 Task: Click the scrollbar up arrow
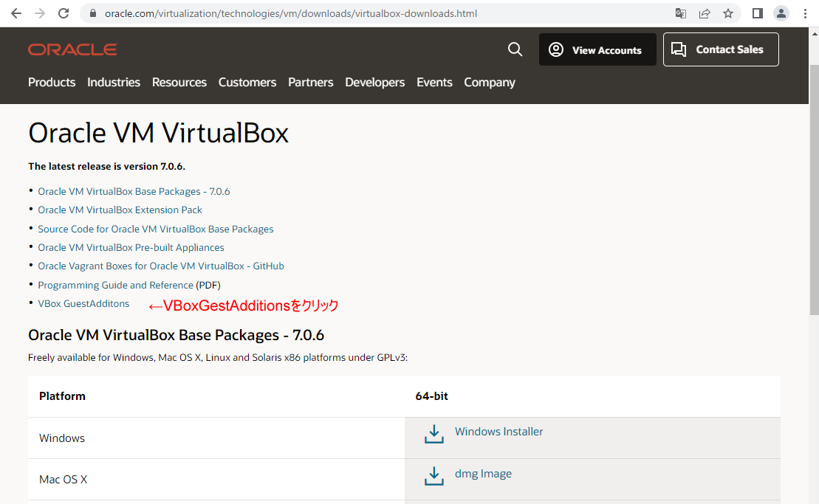point(815,33)
